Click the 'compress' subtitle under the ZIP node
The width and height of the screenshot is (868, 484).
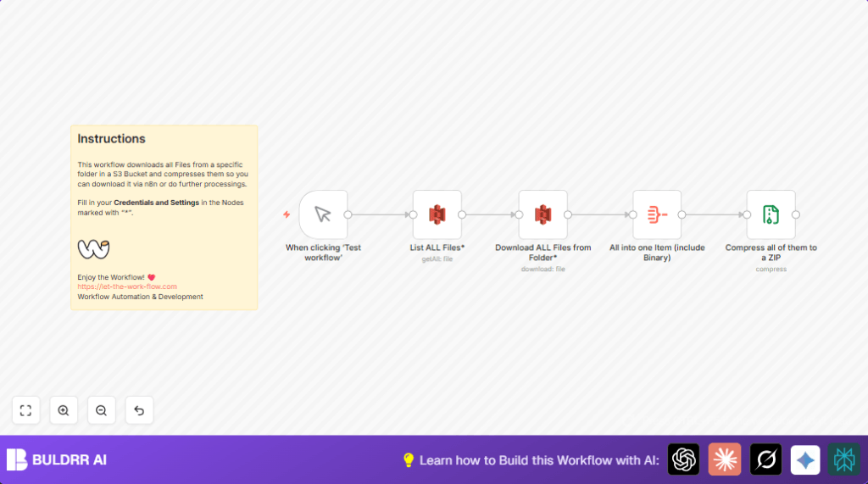pos(771,270)
